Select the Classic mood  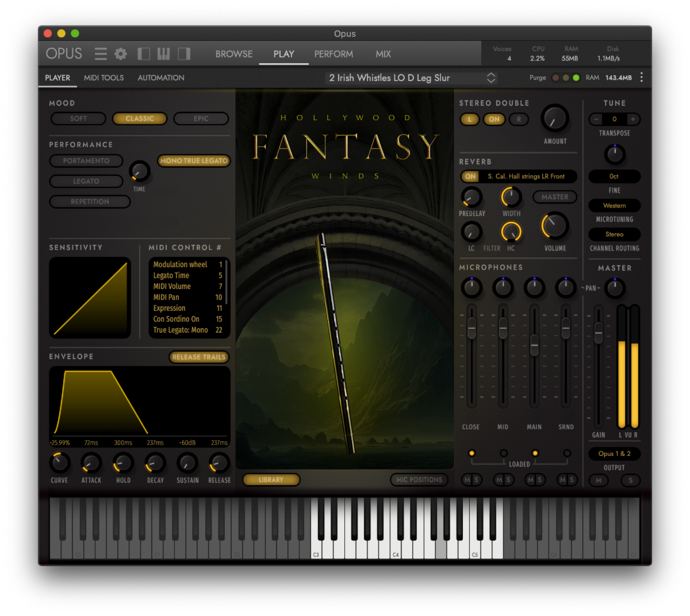pyautogui.click(x=140, y=118)
